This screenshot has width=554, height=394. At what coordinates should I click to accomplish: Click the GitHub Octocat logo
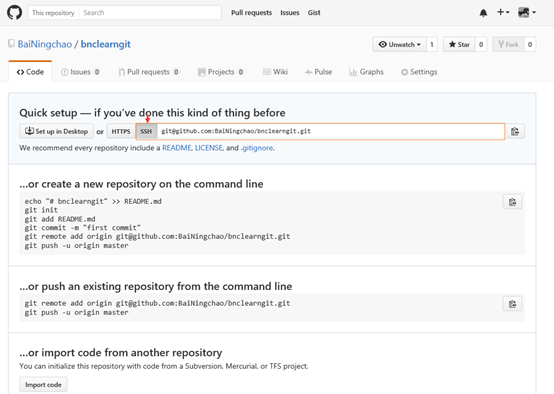(x=14, y=12)
